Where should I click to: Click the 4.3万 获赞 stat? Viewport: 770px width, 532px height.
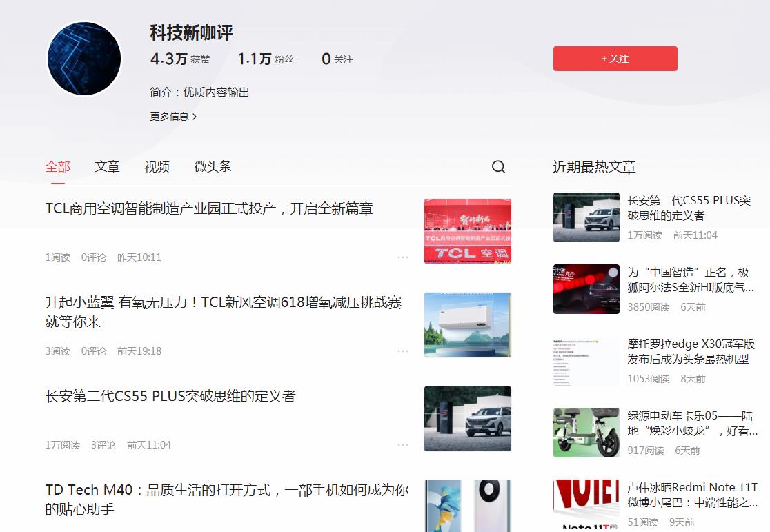(x=180, y=59)
